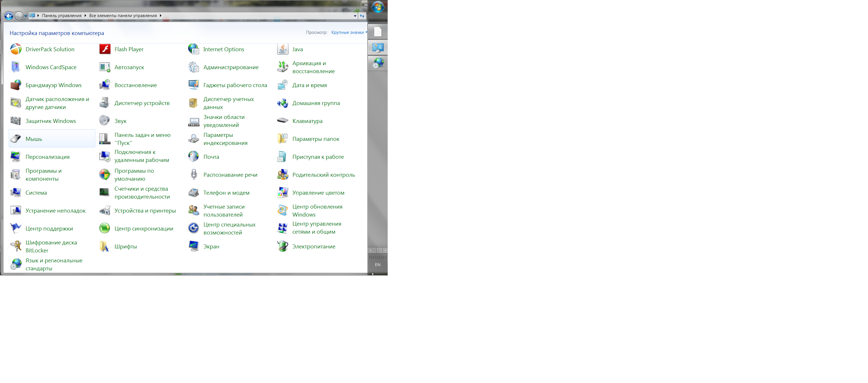Viewport: 868px width, 383px height.
Task: Open Центр поддержки link
Action: [49, 228]
